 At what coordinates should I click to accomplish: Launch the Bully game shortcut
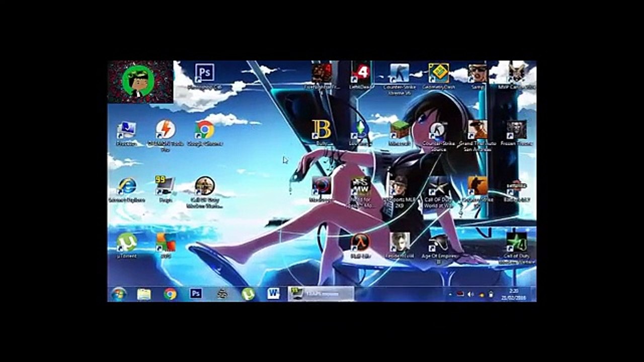[x=321, y=133]
